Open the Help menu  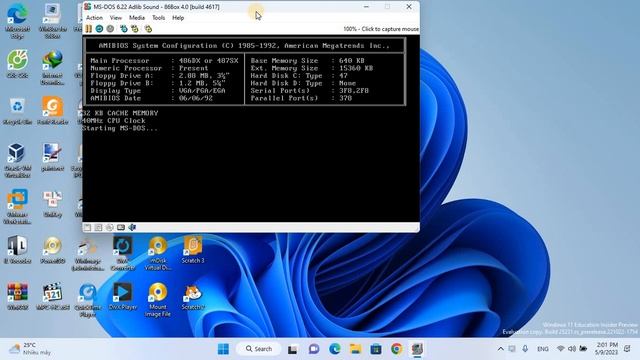(x=178, y=18)
